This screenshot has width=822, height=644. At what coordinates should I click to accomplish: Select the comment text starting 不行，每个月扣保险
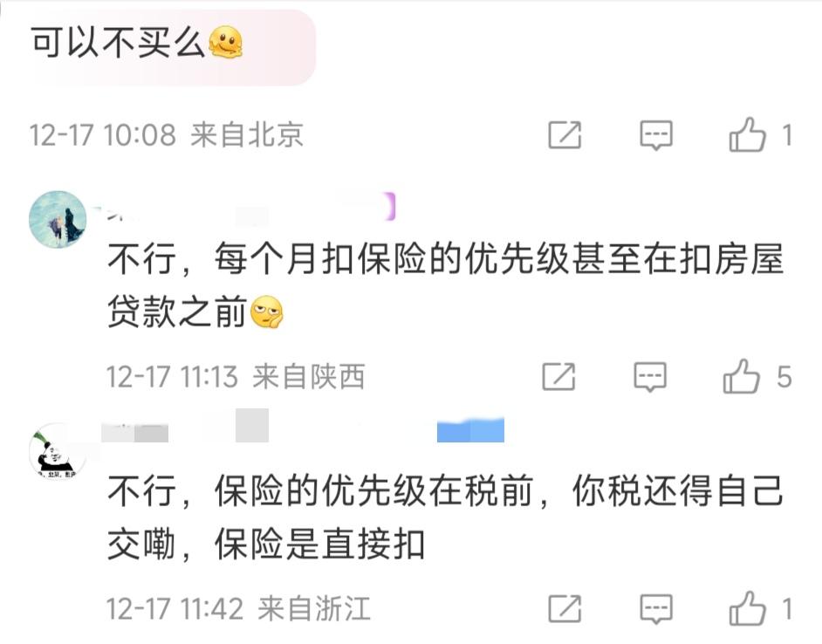click(446, 285)
